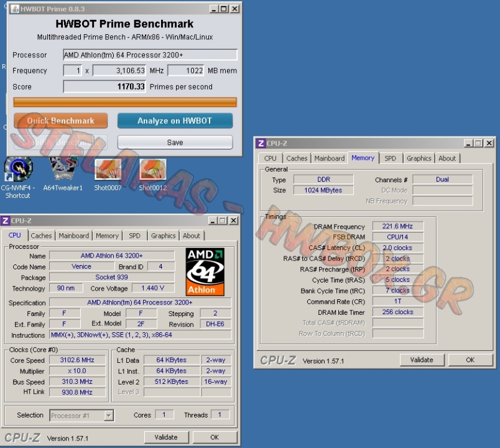Switch to Caches tab in CPU window
The height and width of the screenshot is (448, 500).
41,236
